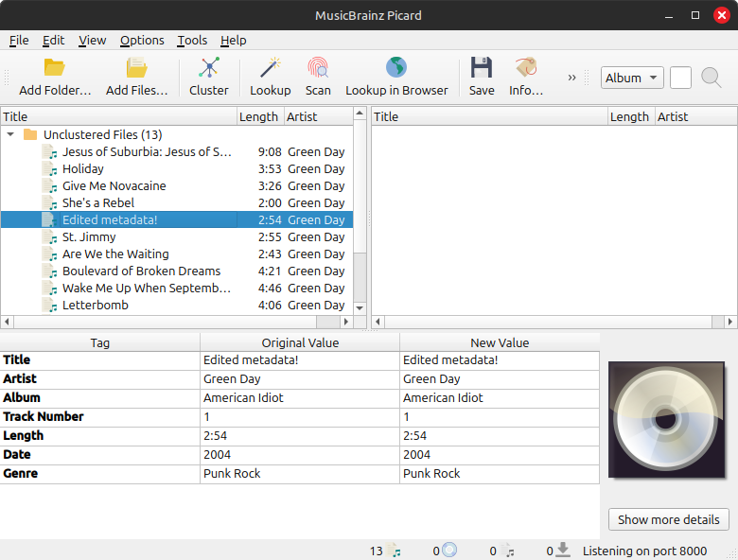Viewport: 738px width, 560px height.
Task: Open the Options menu
Action: pos(142,41)
